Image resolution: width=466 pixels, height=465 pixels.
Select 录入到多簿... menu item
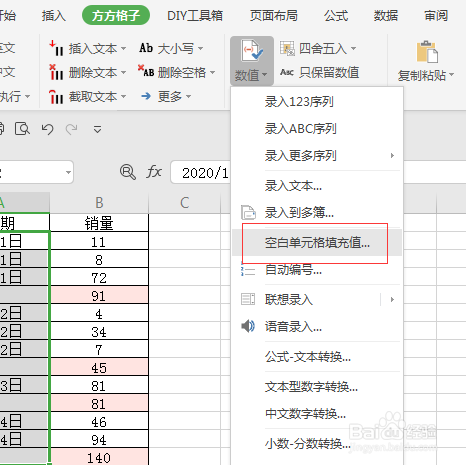(317, 212)
